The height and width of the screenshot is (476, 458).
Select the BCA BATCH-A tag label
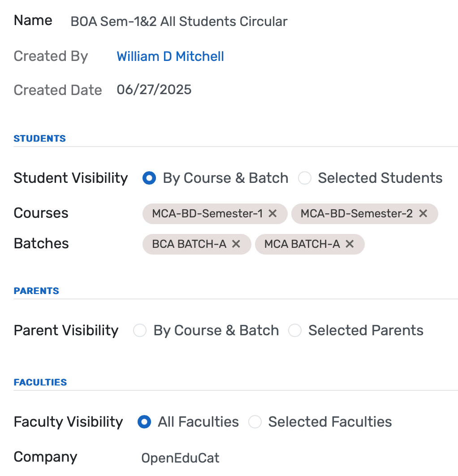190,244
